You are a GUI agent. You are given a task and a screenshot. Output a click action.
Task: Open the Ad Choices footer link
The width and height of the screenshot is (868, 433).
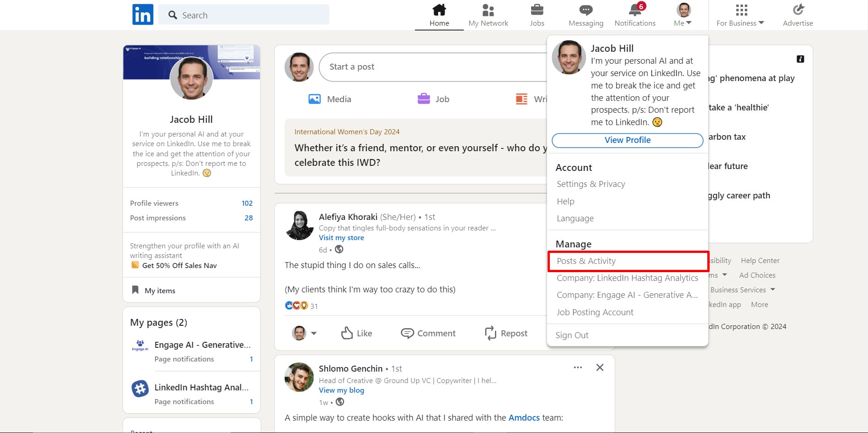pos(757,275)
